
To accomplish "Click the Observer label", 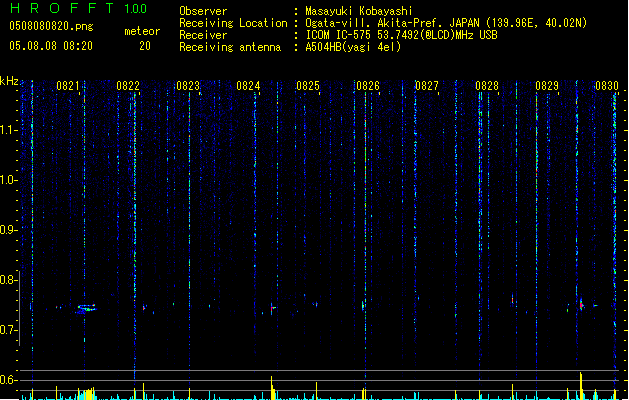I will tap(203, 11).
